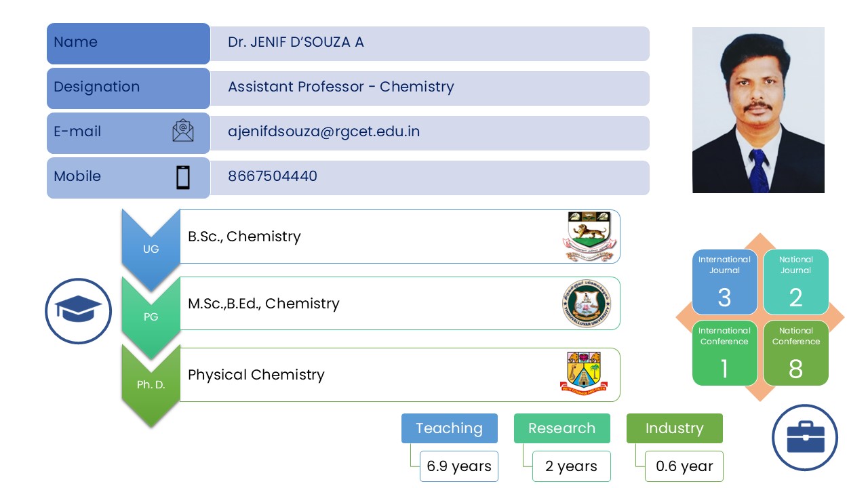Click the National Journal tile
868x488 pixels.
click(795, 282)
